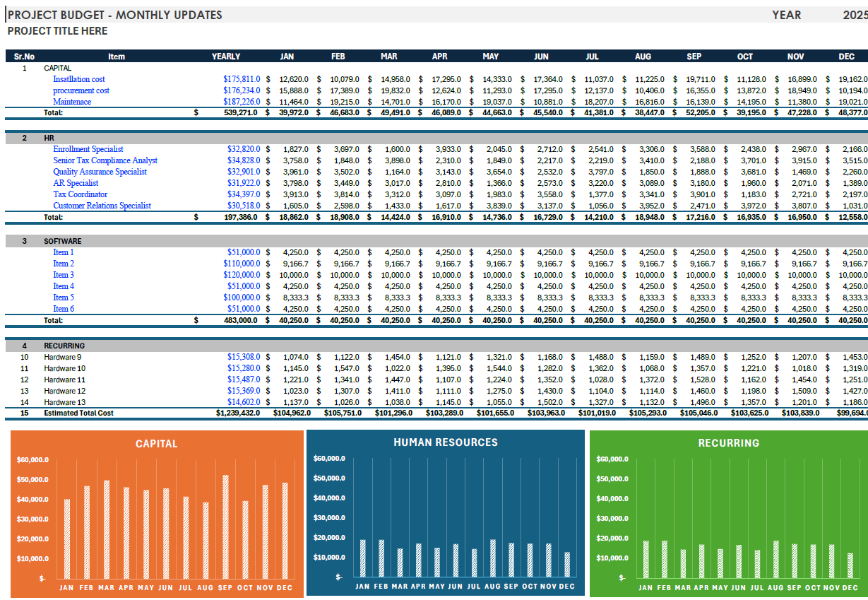Viewport: 868px width, 600px height.
Task: Select the DEC column header
Action: 847,57
